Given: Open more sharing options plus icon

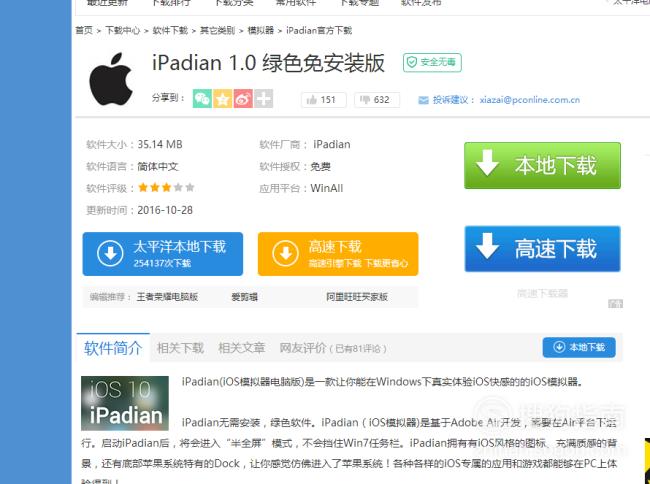Looking at the screenshot, I should pos(264,99).
